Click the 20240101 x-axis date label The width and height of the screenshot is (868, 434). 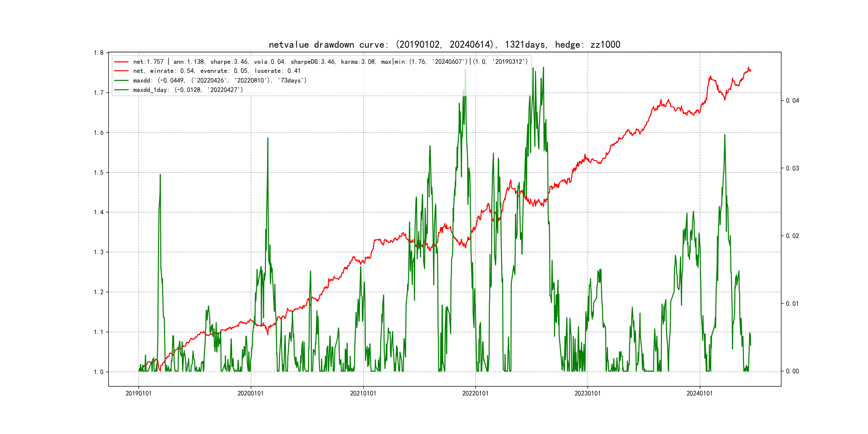(699, 393)
